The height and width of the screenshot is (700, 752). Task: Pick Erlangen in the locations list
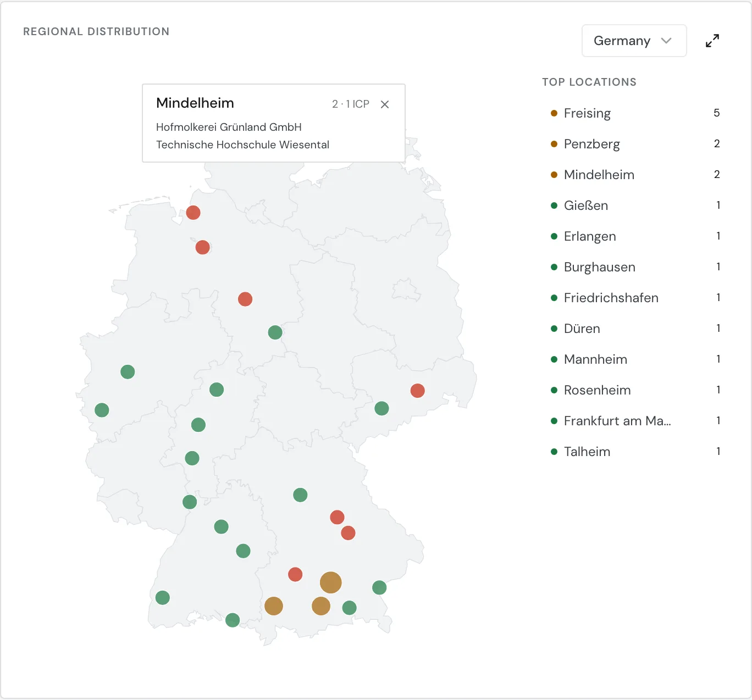click(x=635, y=236)
